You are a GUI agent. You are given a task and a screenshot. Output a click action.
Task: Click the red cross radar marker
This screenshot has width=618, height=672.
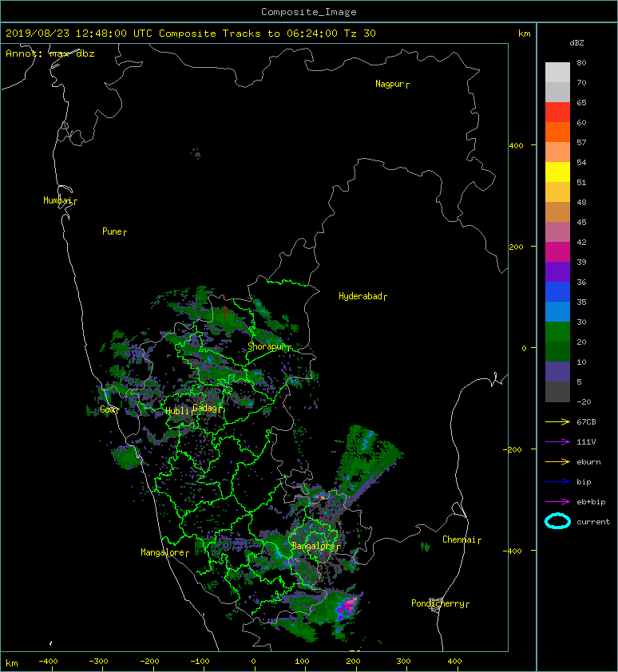(224, 312)
